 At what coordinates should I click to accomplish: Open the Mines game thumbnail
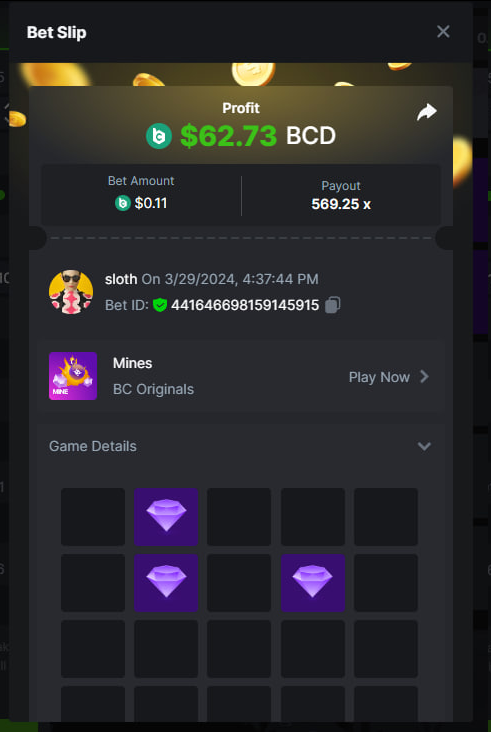tap(73, 376)
